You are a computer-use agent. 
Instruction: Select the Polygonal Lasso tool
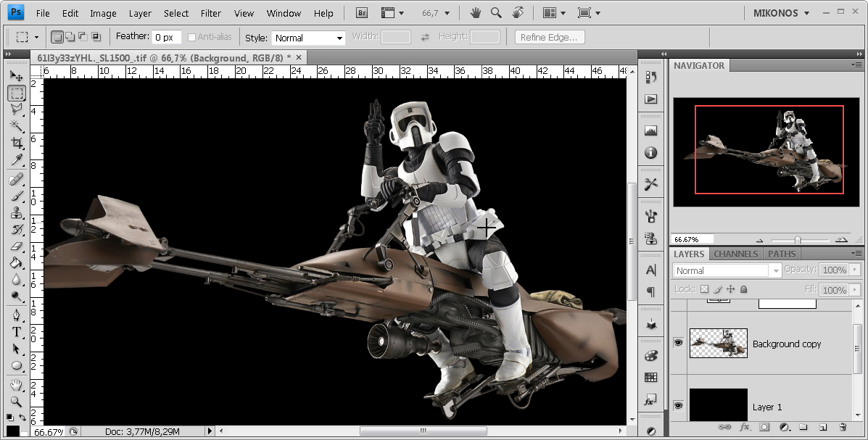click(17, 109)
